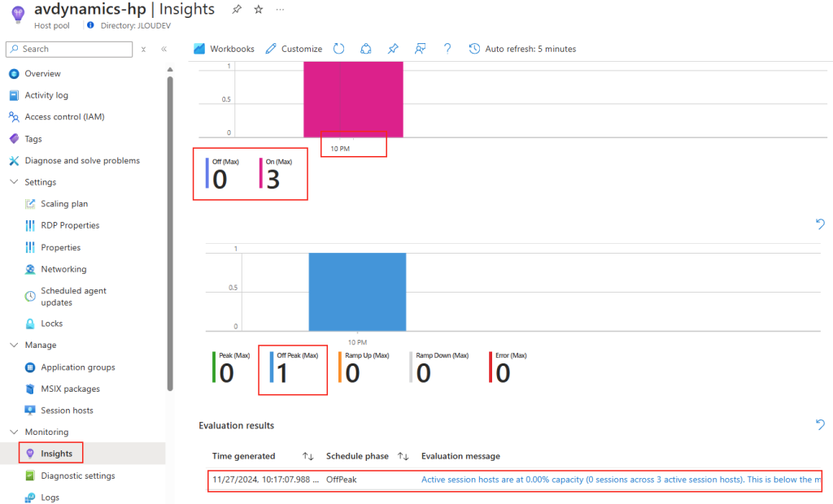
Task: Click the Session hosts icon
Action: [x=30, y=411]
